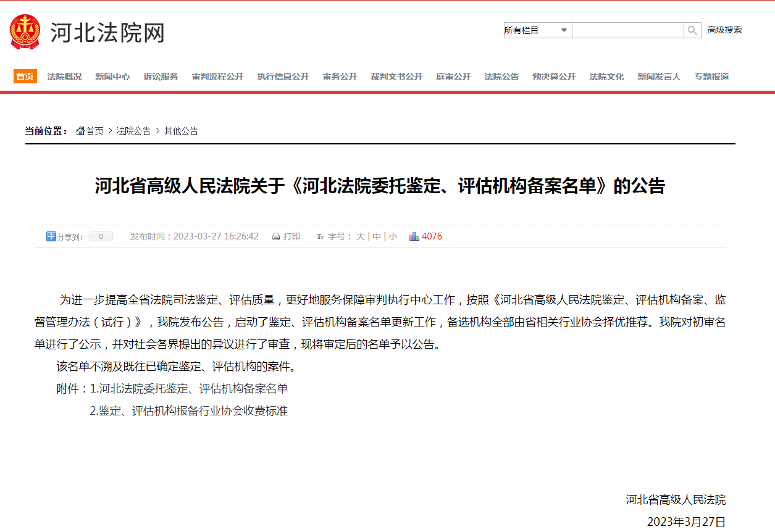The width and height of the screenshot is (775, 532).
Task: Click the magnifier search icon
Action: click(x=692, y=30)
